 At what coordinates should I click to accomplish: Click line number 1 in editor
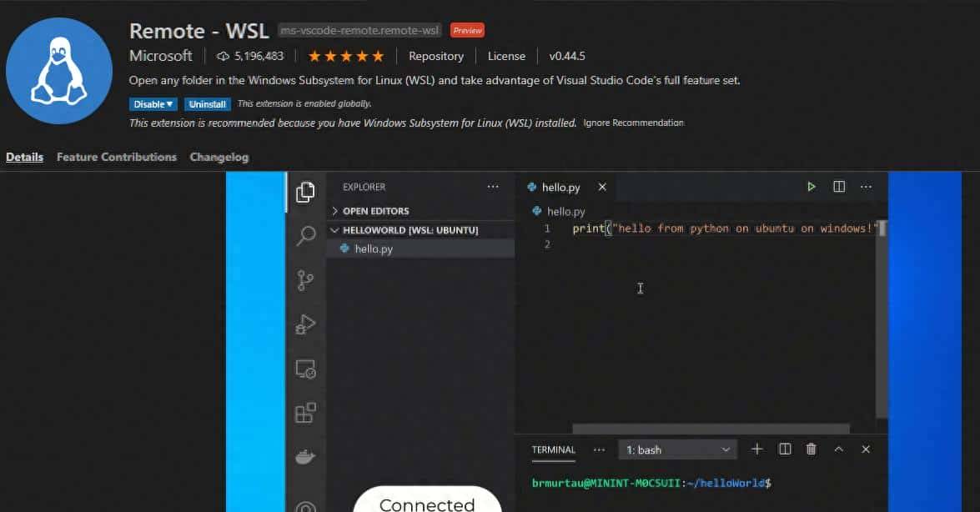[x=547, y=228]
